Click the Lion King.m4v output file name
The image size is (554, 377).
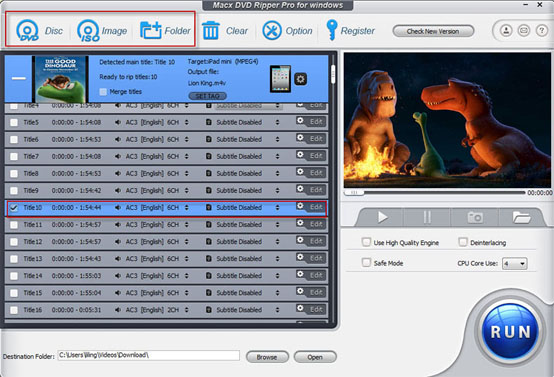pos(207,83)
